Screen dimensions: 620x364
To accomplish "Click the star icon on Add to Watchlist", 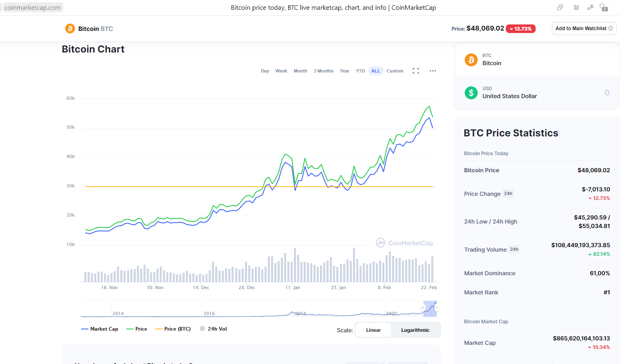I will pos(610,28).
